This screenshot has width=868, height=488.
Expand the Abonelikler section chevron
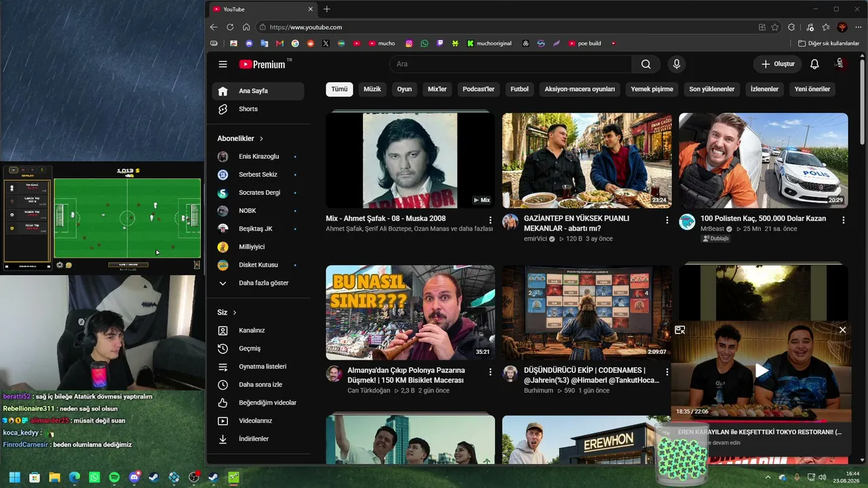pos(261,139)
